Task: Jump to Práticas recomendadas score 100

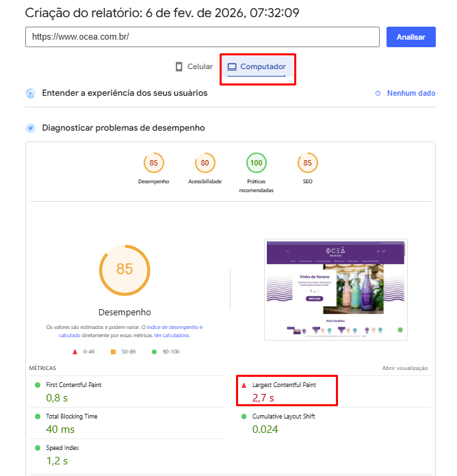Action: [256, 163]
